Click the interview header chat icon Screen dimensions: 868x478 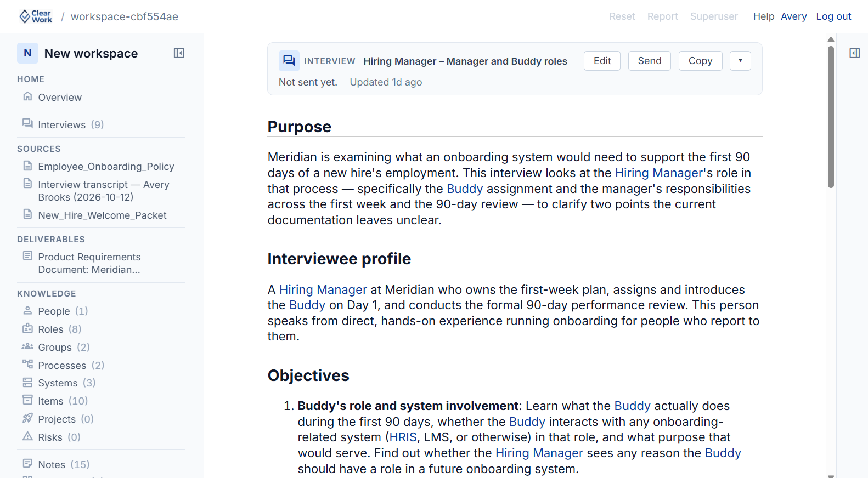point(289,61)
